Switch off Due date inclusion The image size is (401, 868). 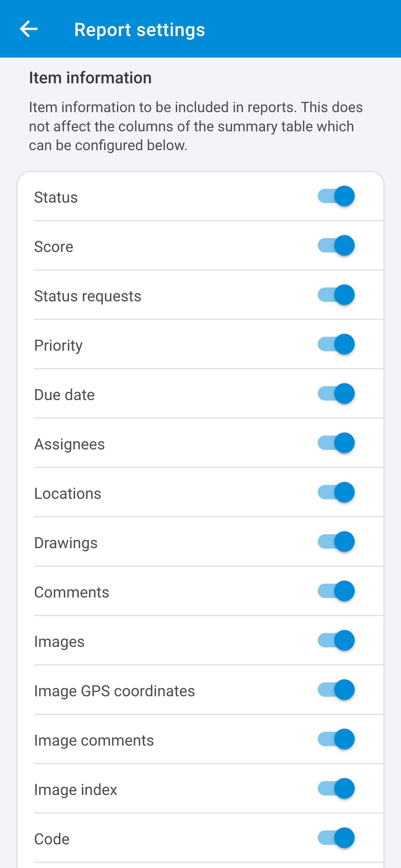coord(336,394)
